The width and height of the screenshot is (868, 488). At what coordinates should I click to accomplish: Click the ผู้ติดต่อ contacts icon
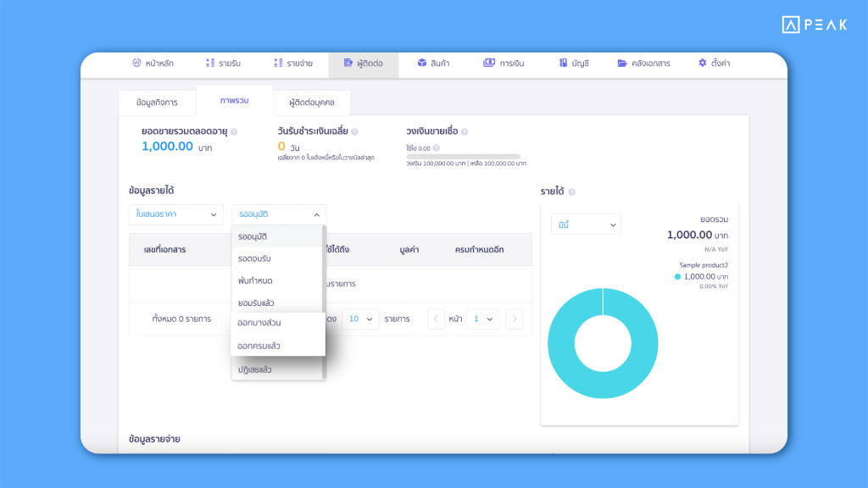tap(348, 63)
